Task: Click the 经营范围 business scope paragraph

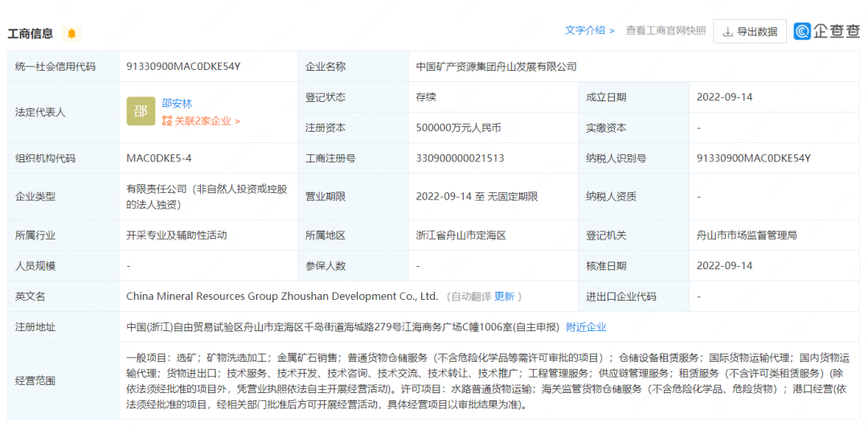Action: click(x=487, y=381)
